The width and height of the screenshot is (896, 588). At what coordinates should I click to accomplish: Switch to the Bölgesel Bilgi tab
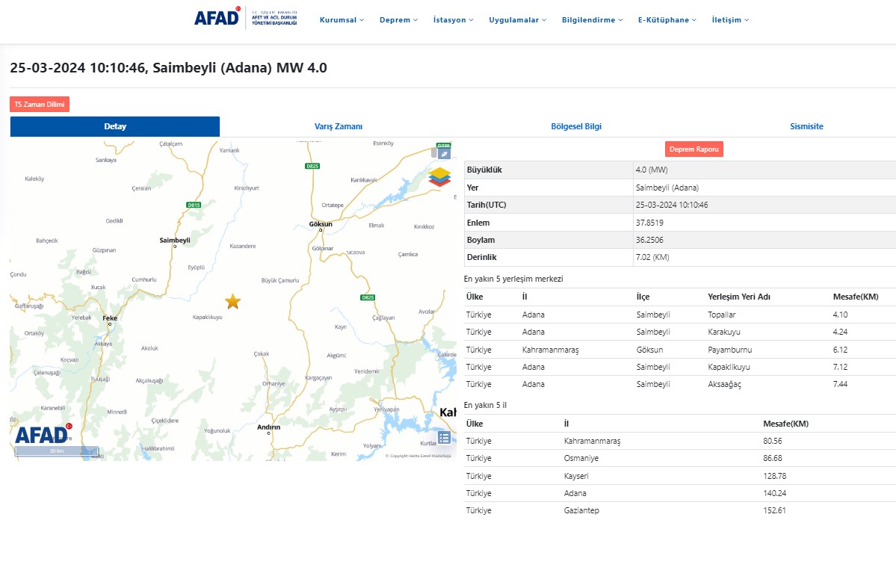coord(575,127)
